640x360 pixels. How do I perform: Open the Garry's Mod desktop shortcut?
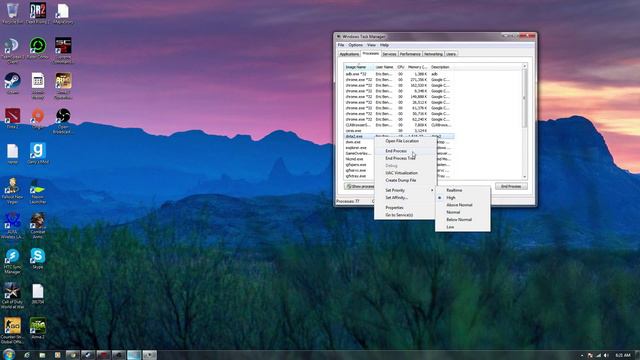(38, 153)
